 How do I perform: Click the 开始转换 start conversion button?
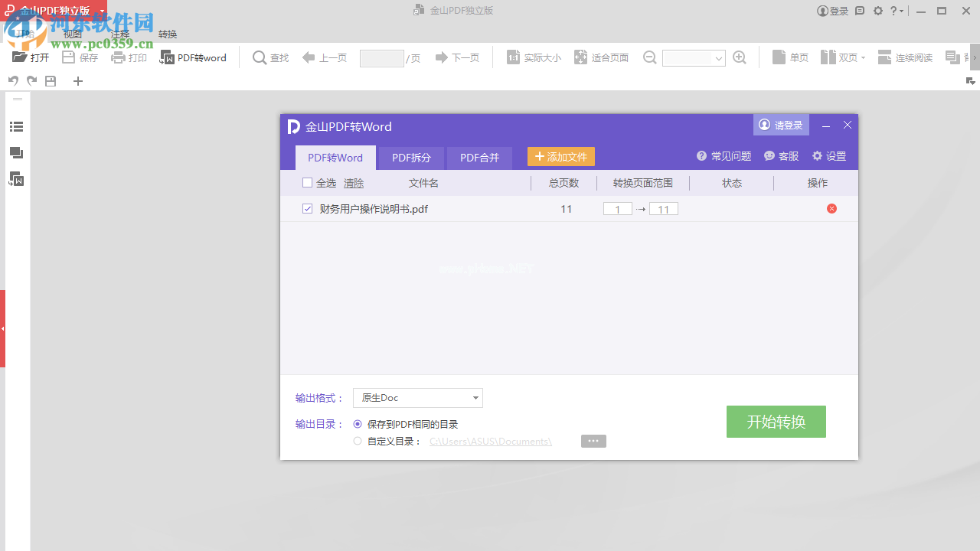(x=776, y=422)
